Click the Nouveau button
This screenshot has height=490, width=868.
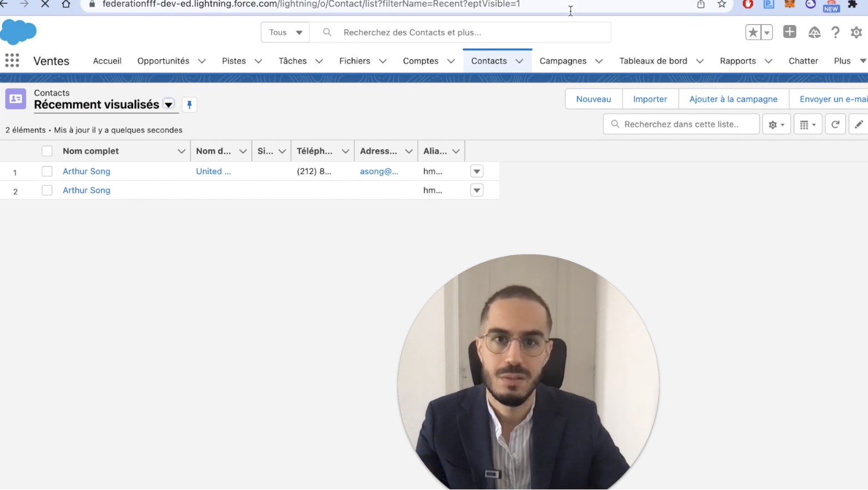tap(593, 99)
